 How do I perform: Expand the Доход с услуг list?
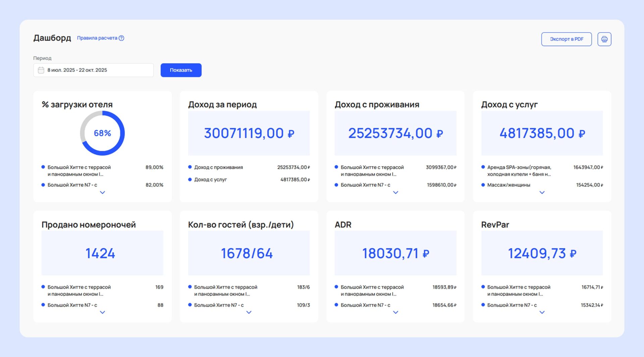(542, 192)
